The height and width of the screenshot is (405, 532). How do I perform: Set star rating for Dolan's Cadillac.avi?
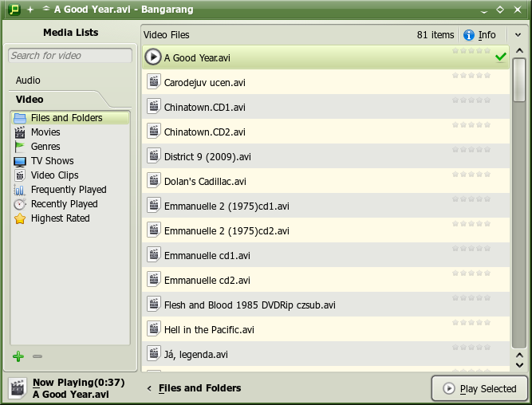[471, 175]
